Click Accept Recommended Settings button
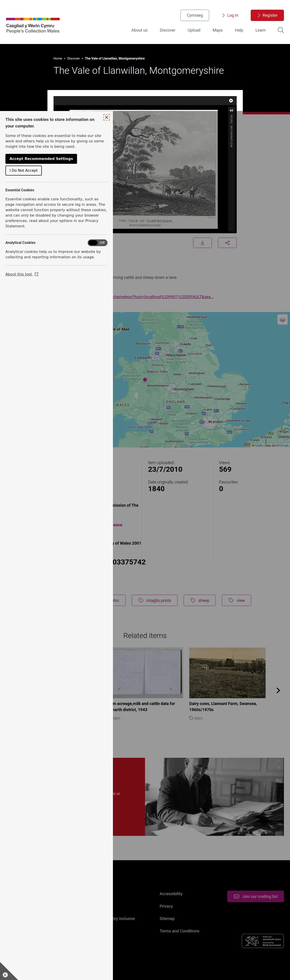The width and height of the screenshot is (290, 980). pyautogui.click(x=41, y=159)
